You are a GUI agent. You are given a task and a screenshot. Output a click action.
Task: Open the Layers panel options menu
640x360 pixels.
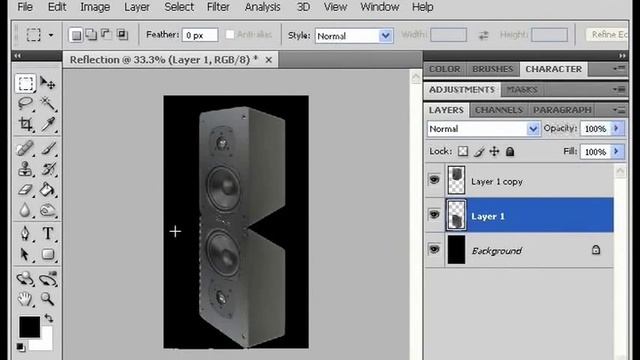point(619,110)
